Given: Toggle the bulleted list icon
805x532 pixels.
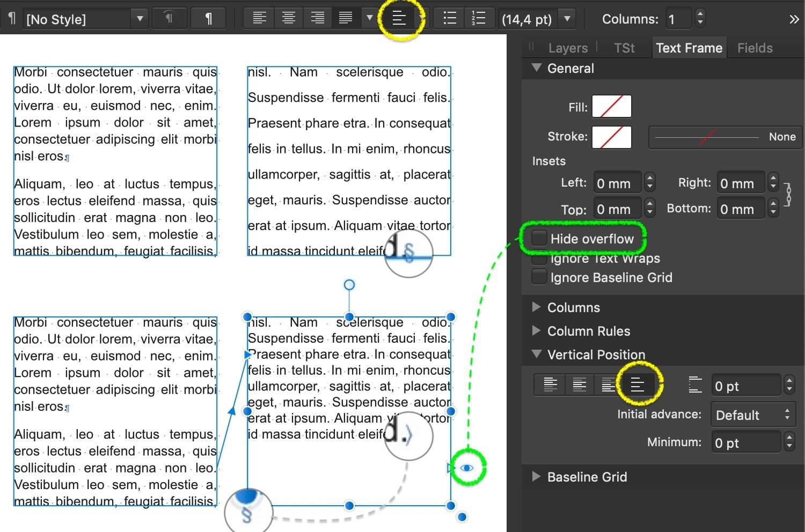Looking at the screenshot, I should click(x=450, y=18).
